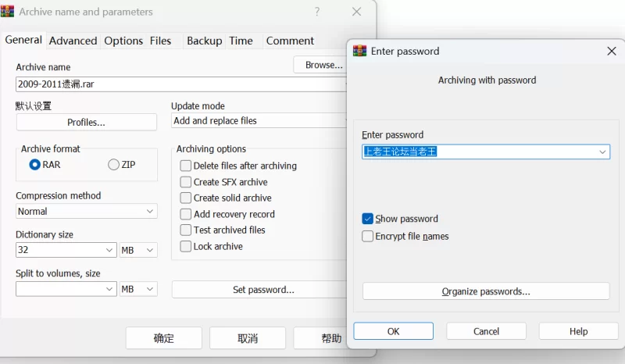
Task: Enable Encrypt file names option
Action: 368,236
